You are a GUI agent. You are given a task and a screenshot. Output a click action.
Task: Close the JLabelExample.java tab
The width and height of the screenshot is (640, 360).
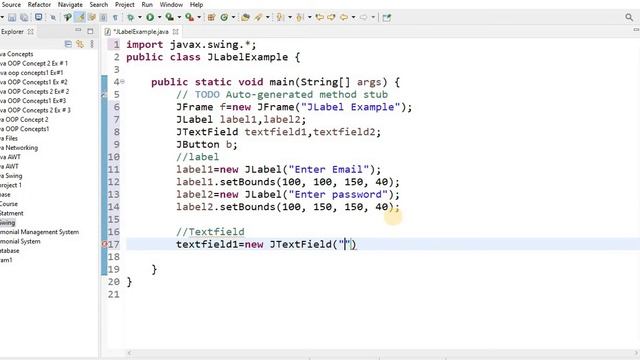tap(176, 31)
